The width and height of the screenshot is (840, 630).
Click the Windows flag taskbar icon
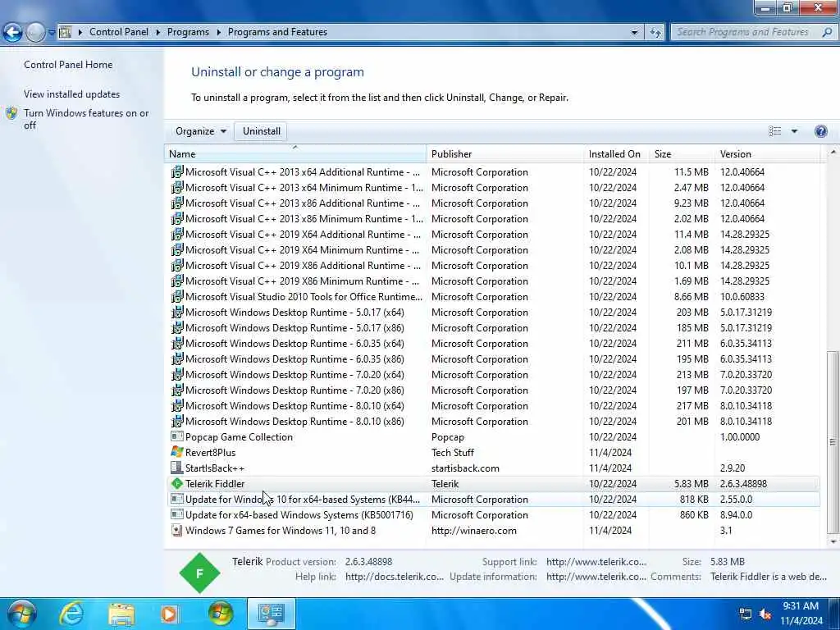pos(220,614)
